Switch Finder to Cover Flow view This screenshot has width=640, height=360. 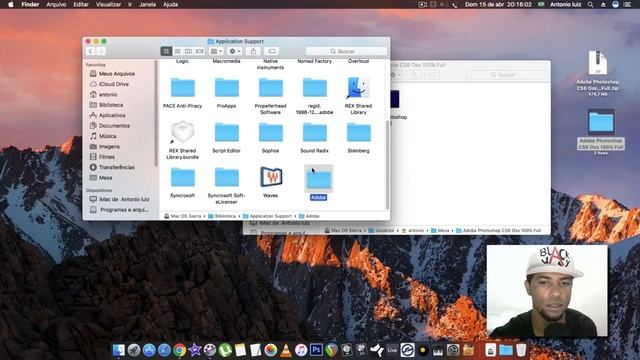click(199, 51)
